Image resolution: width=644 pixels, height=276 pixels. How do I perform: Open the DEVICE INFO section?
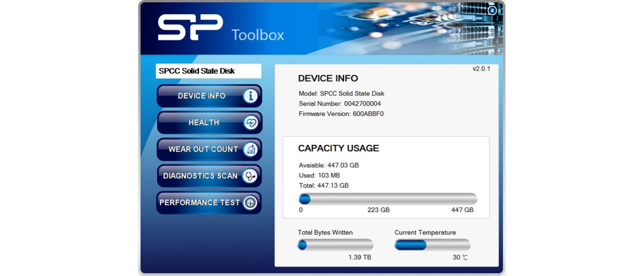209,96
